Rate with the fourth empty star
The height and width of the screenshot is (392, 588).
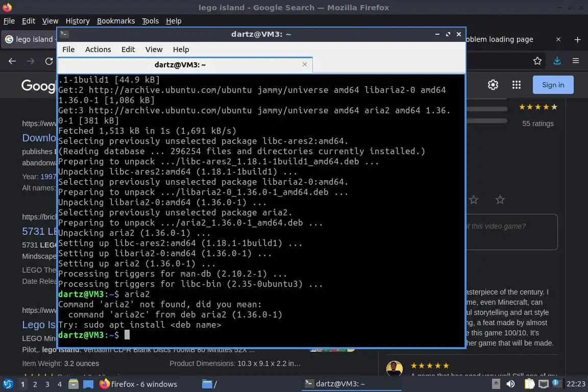474,200
